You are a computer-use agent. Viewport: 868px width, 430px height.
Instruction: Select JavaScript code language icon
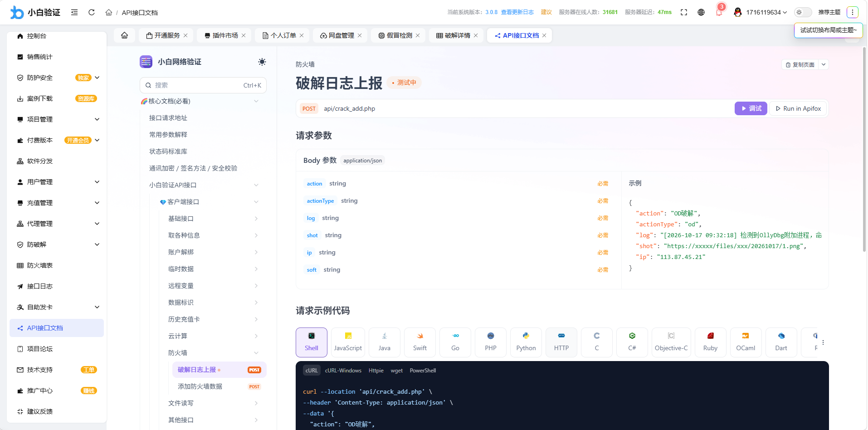[348, 342]
